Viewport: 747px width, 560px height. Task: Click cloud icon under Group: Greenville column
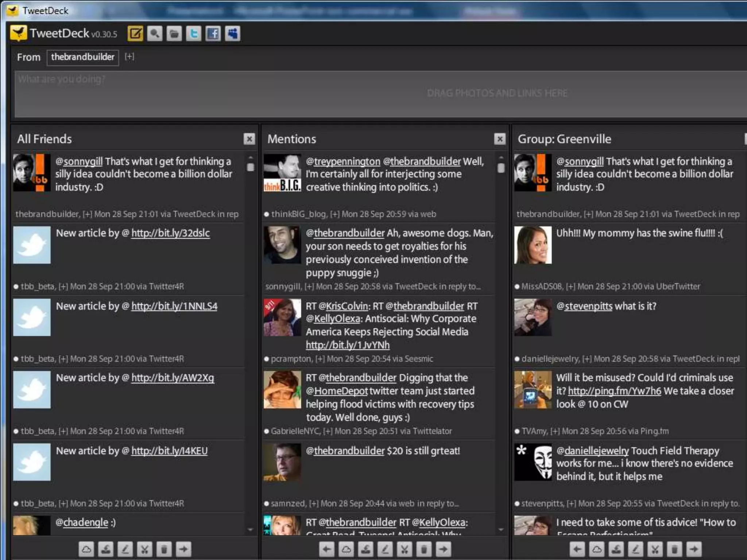point(597,549)
